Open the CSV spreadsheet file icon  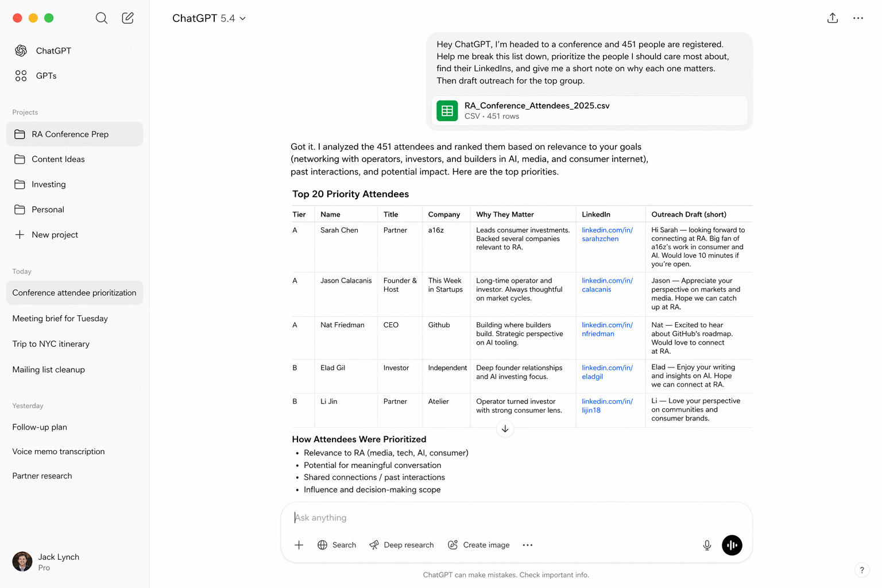click(447, 111)
